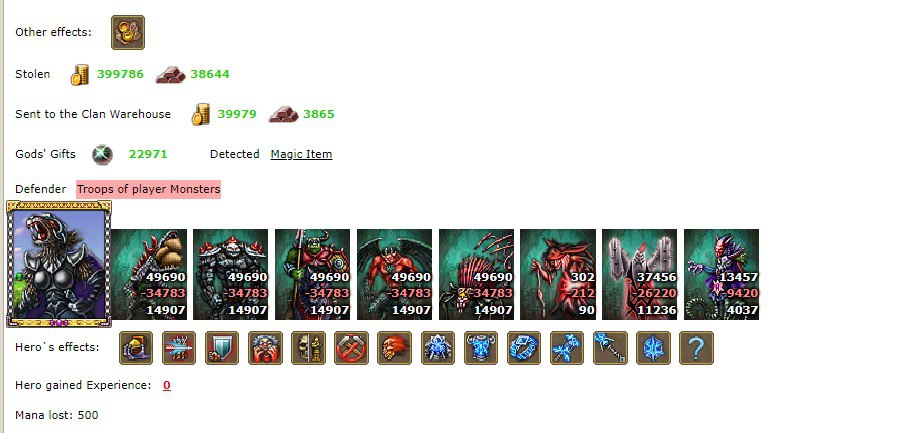This screenshot has width=924, height=433.
Task: Click the Other effects treasure icon
Action: click(128, 32)
